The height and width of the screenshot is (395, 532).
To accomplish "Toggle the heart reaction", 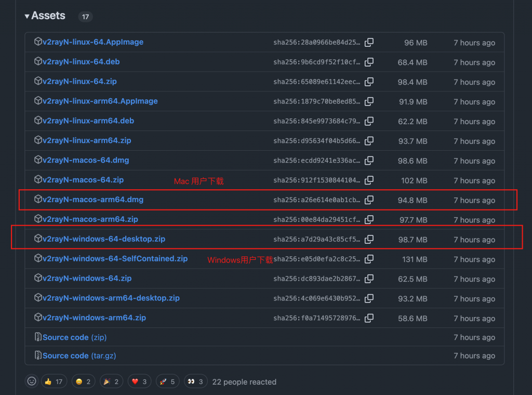I will (x=139, y=381).
